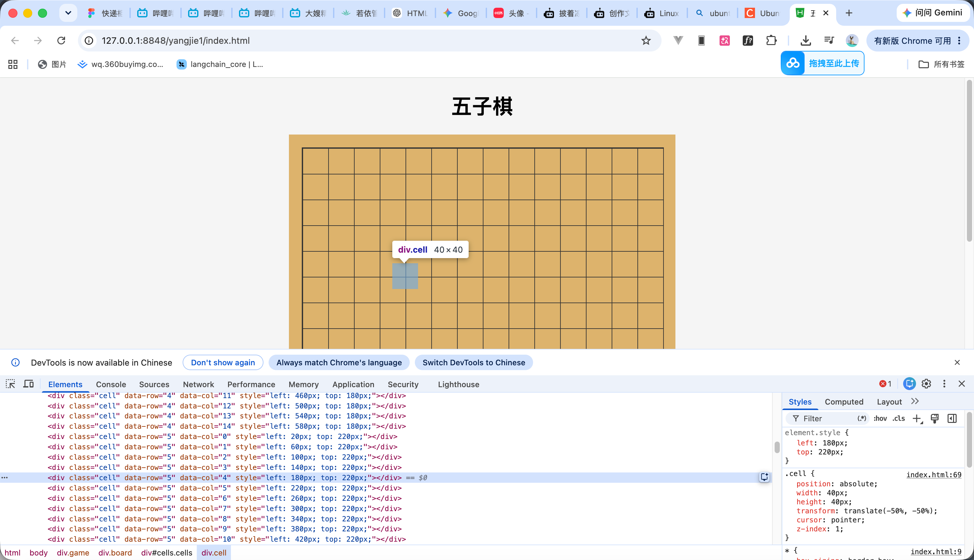Activate the DevTools element inspector tool

(x=10, y=384)
